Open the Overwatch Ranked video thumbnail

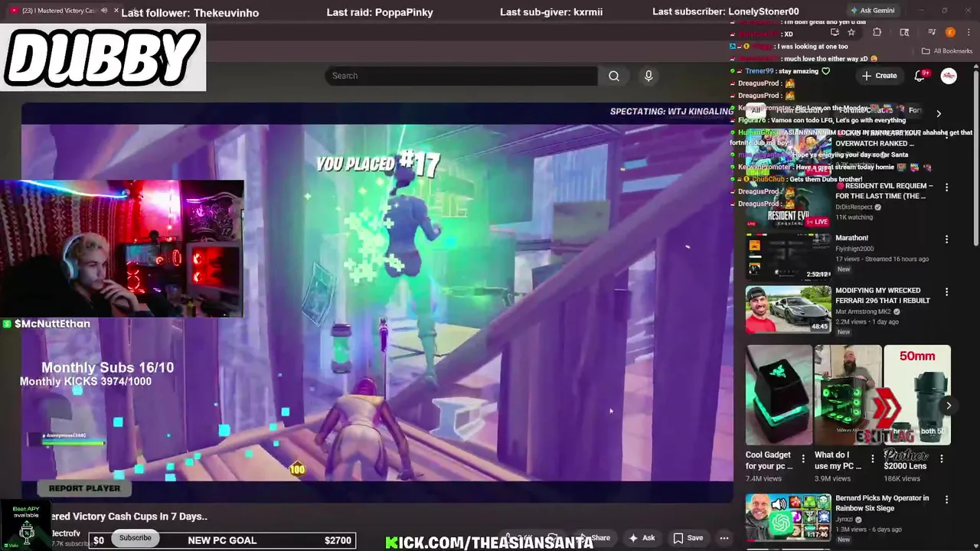coord(788,152)
